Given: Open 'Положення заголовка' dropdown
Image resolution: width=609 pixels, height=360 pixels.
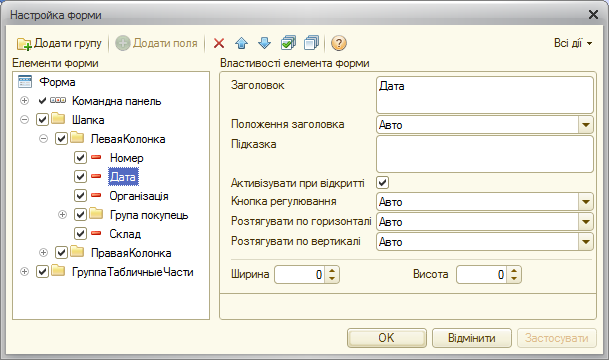Looking at the screenshot, I should 585,125.
